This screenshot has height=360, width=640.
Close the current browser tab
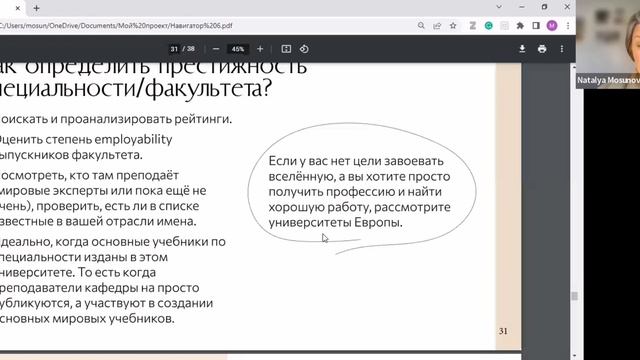coord(18,8)
